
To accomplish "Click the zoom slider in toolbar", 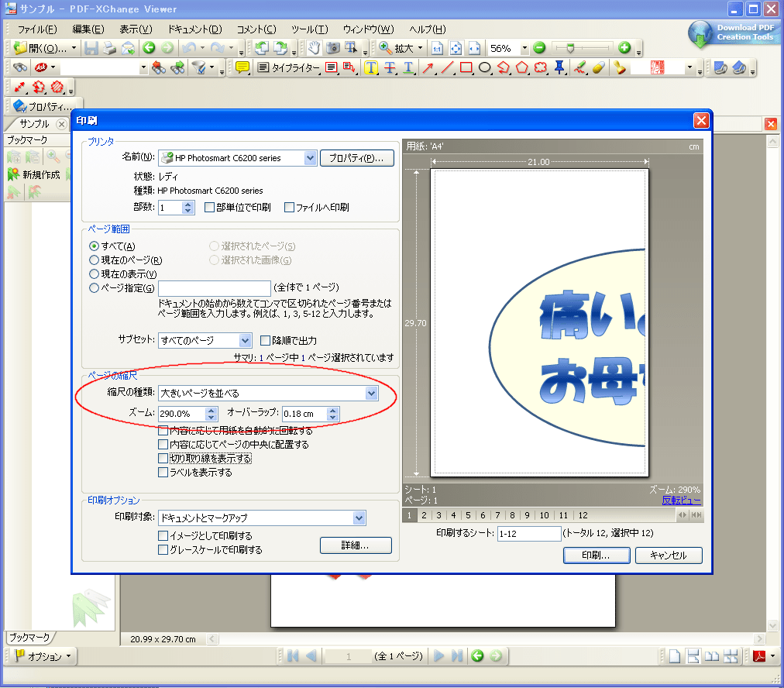I will [571, 48].
